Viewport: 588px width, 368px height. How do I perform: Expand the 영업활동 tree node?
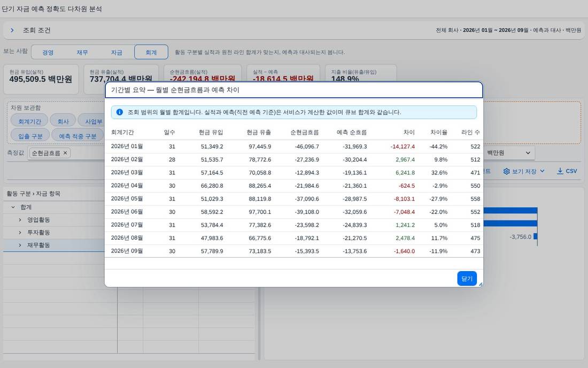tap(20, 220)
